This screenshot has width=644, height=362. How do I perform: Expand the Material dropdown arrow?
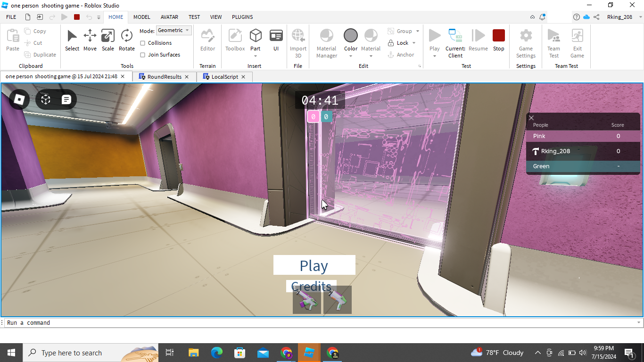[371, 56]
